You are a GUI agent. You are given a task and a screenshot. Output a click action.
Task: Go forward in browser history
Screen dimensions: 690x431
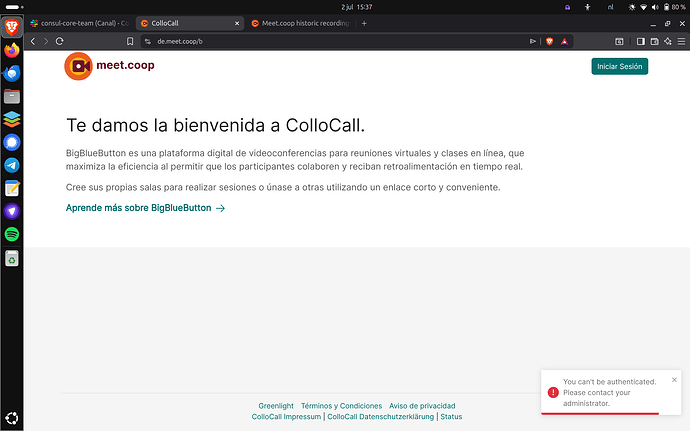click(46, 41)
